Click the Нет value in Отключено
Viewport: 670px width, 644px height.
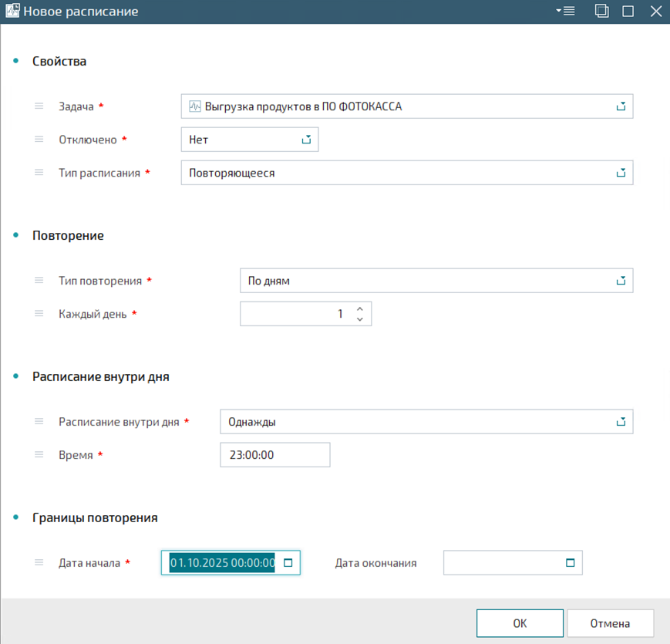coord(198,140)
